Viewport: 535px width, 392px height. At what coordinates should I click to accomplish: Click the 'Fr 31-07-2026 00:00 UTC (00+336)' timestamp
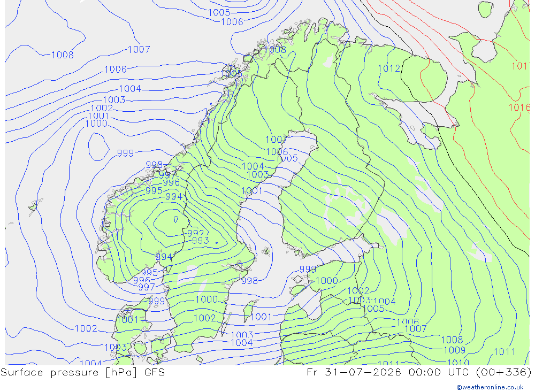point(419,372)
